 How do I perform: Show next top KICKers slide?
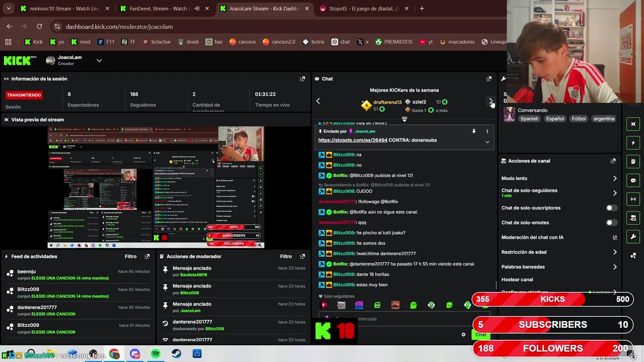point(491,101)
